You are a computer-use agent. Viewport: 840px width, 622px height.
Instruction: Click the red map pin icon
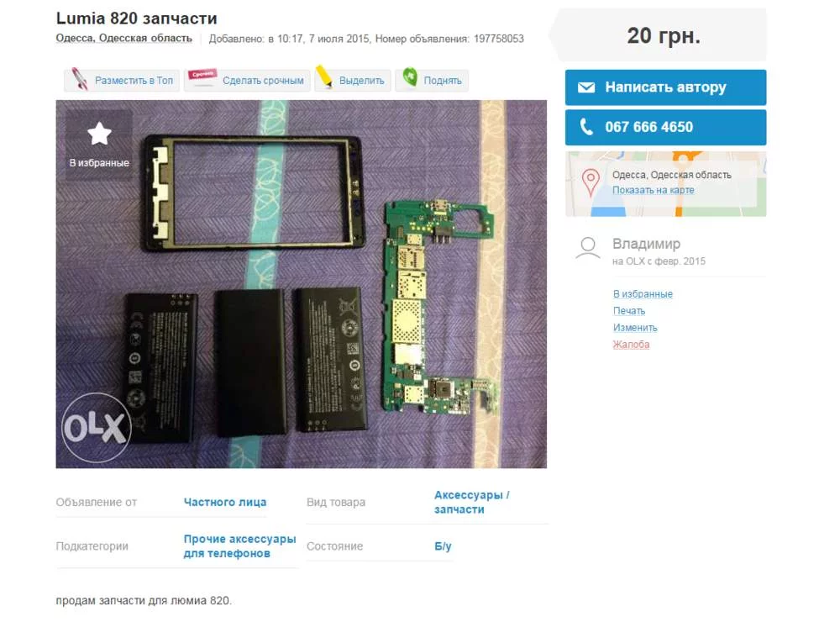click(x=591, y=183)
